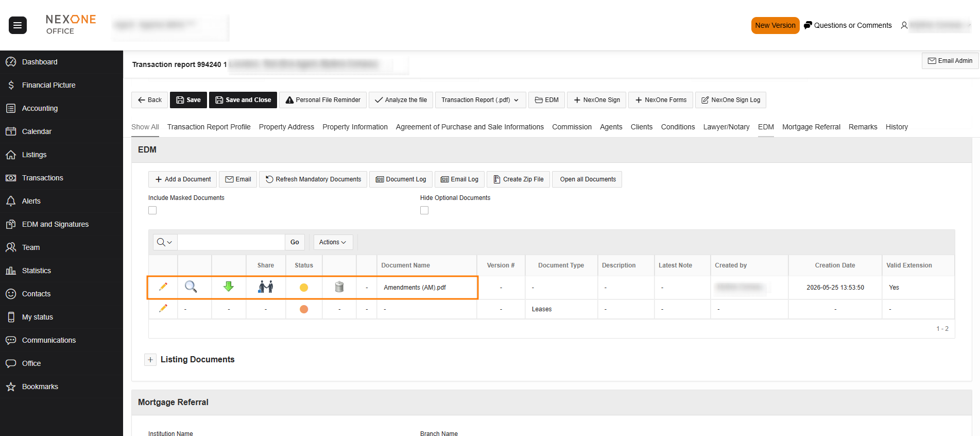Delete Amendments (AM).pdf with trash icon
The width and height of the screenshot is (980, 436).
tap(339, 287)
